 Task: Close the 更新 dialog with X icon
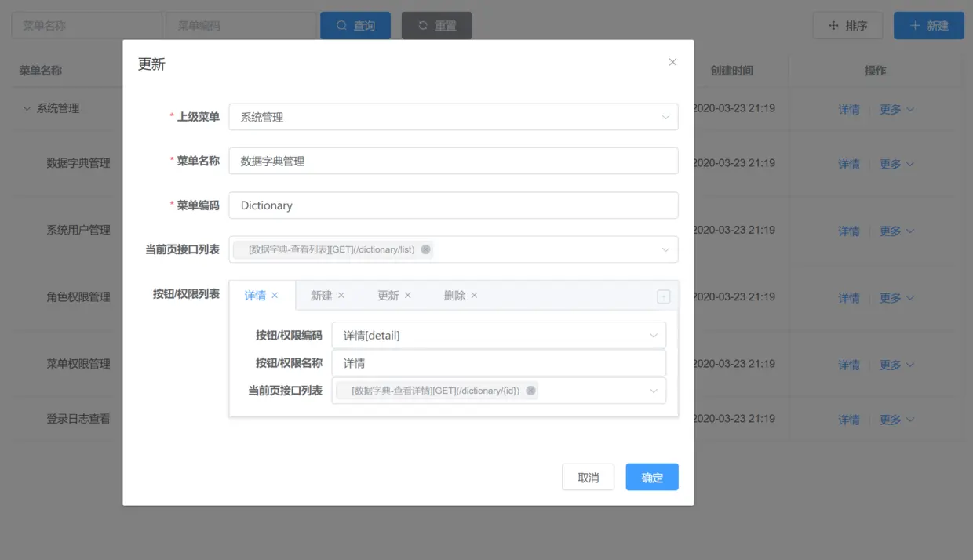tap(672, 62)
